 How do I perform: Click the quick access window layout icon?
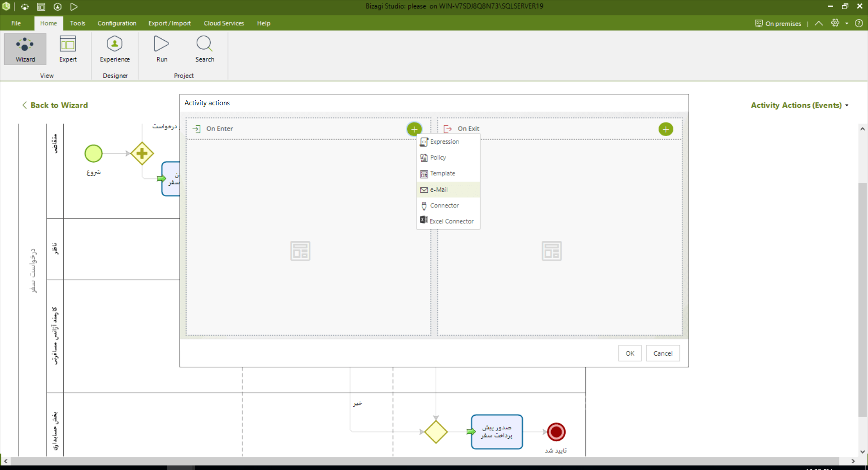41,7
